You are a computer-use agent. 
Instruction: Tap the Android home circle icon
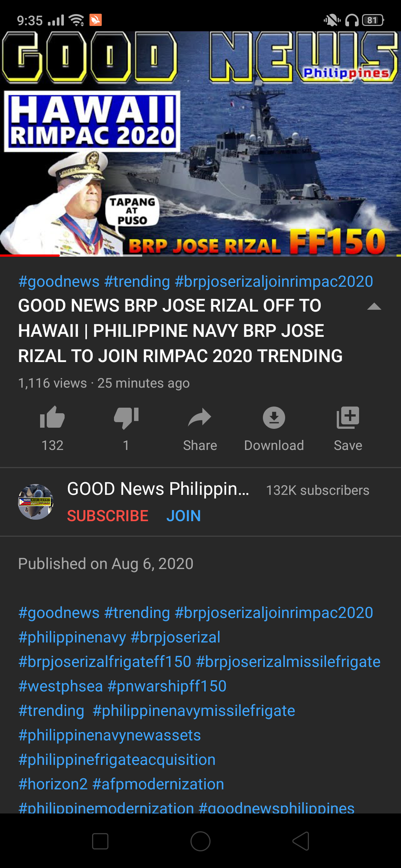tap(200, 841)
